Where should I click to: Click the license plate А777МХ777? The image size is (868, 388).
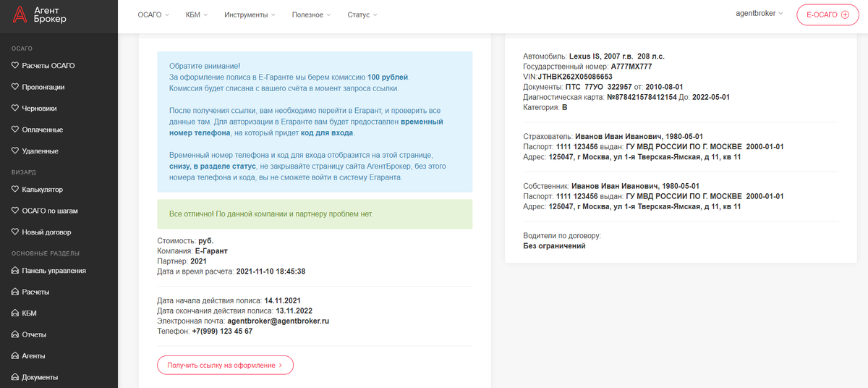point(631,66)
